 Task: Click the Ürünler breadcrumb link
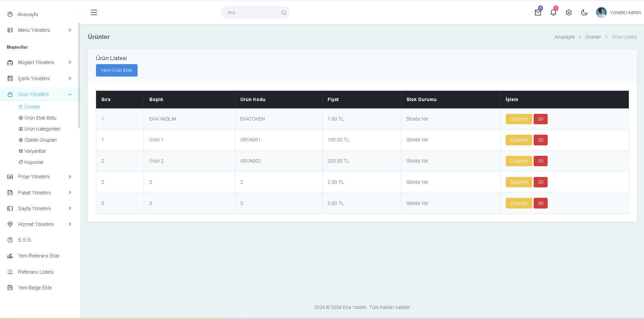point(593,37)
